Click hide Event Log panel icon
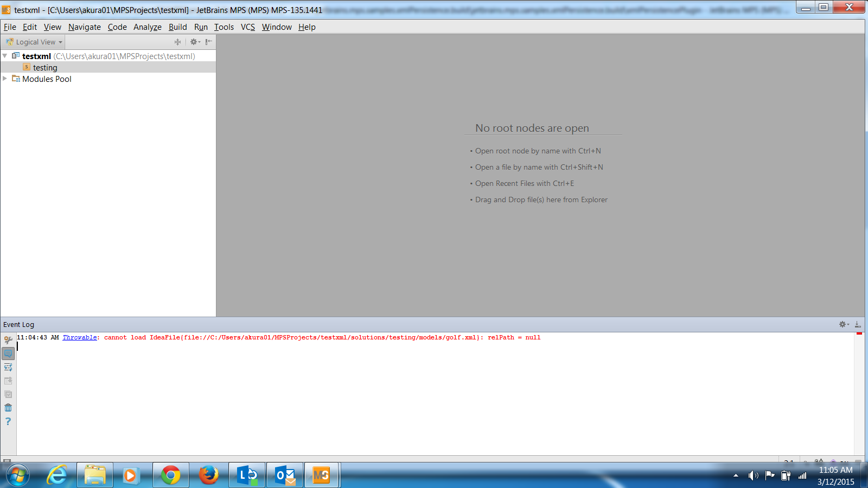 tap(858, 324)
